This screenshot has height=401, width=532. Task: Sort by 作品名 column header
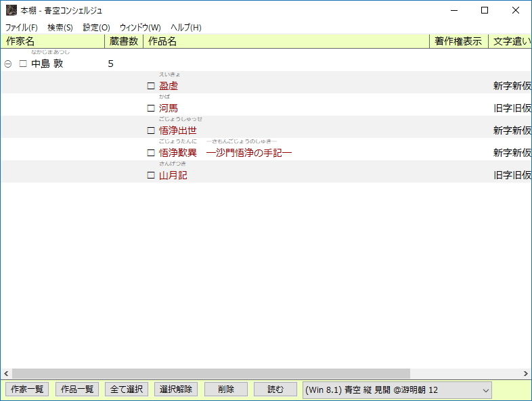coord(286,41)
